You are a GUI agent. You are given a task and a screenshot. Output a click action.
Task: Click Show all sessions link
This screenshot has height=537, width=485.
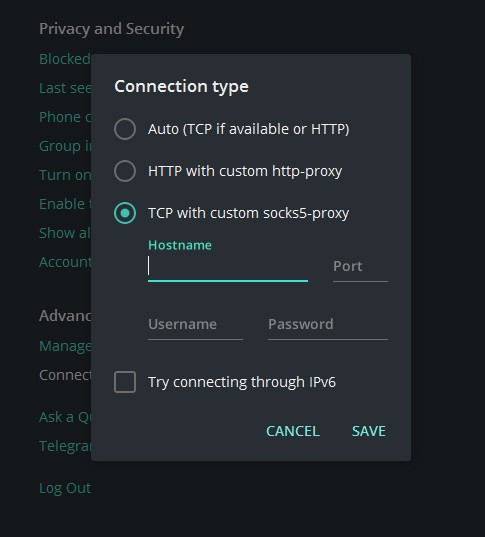tap(65, 233)
